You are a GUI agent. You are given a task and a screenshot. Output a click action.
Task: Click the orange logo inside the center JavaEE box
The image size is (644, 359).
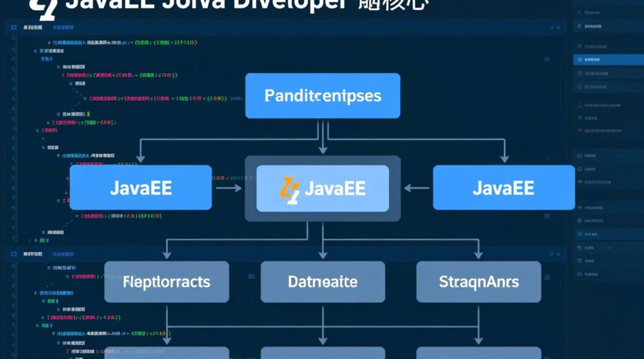(x=290, y=190)
